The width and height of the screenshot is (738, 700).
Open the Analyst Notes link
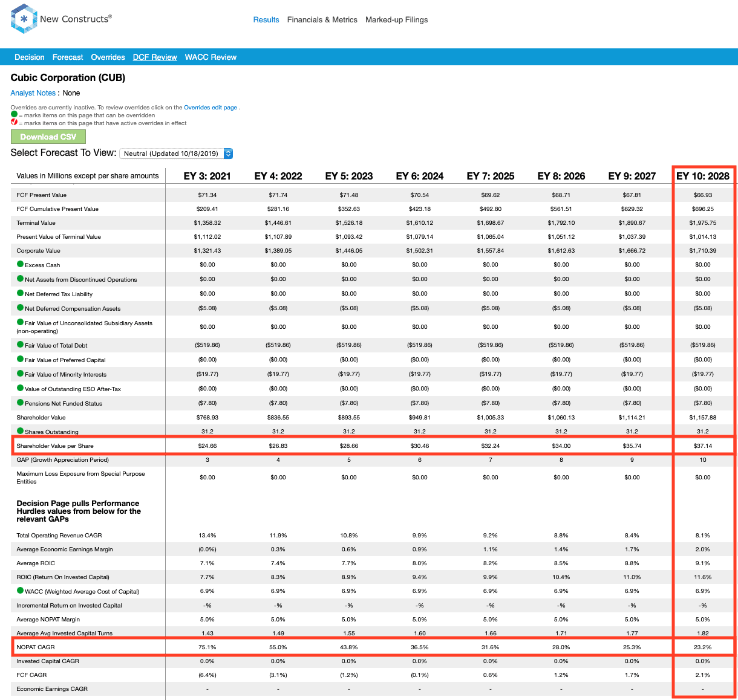click(33, 93)
